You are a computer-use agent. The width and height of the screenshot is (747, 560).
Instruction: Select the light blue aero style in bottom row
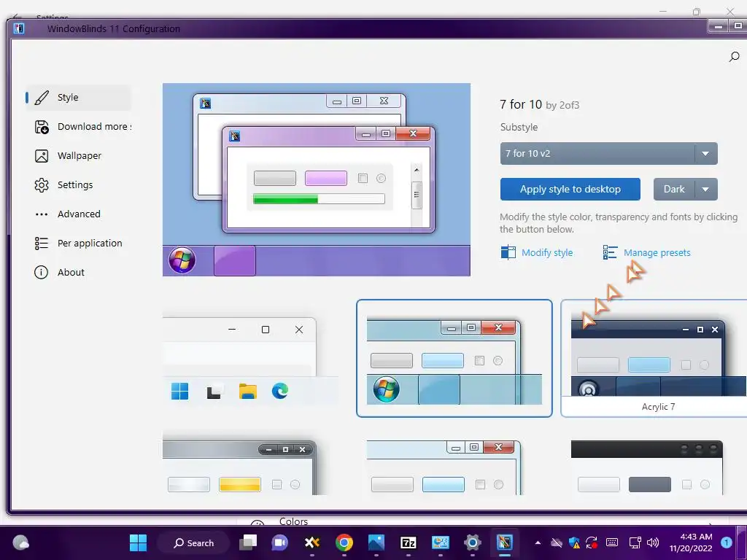pos(444,467)
